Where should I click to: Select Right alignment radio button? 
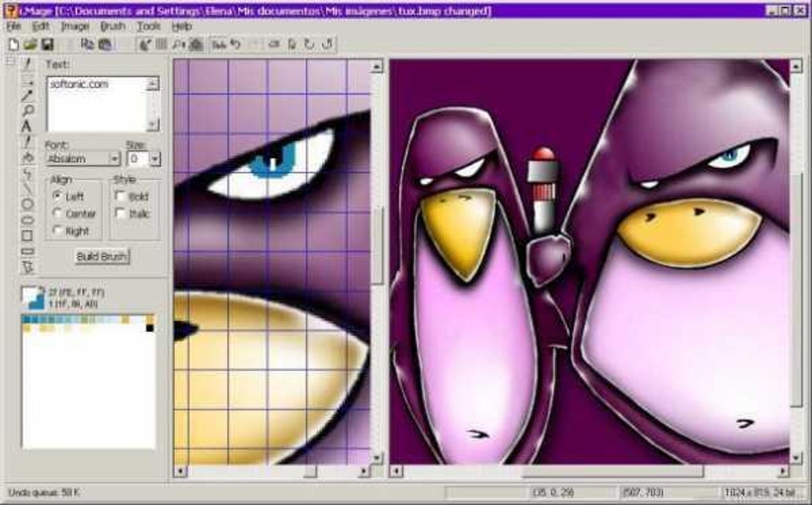coord(57,230)
